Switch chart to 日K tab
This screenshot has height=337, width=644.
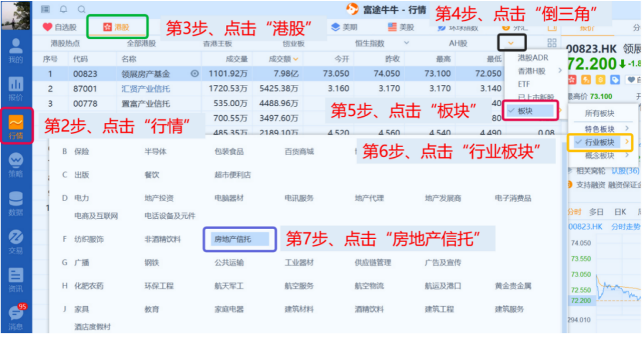[x=620, y=212]
